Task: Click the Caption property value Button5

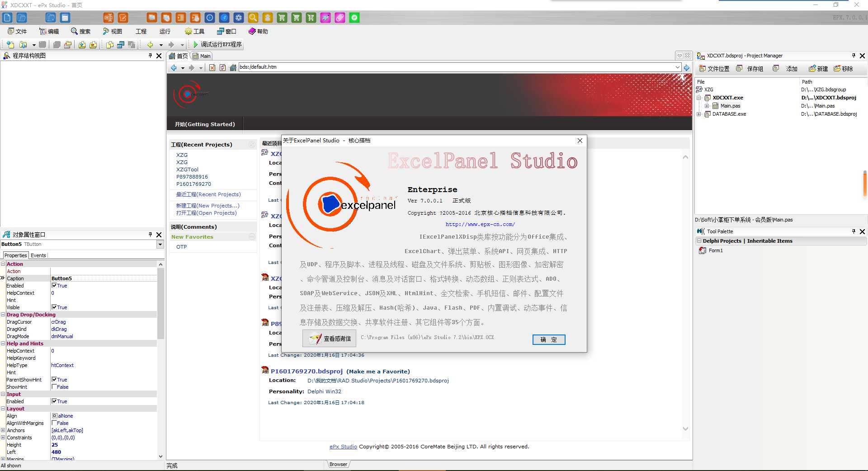Action: point(104,278)
